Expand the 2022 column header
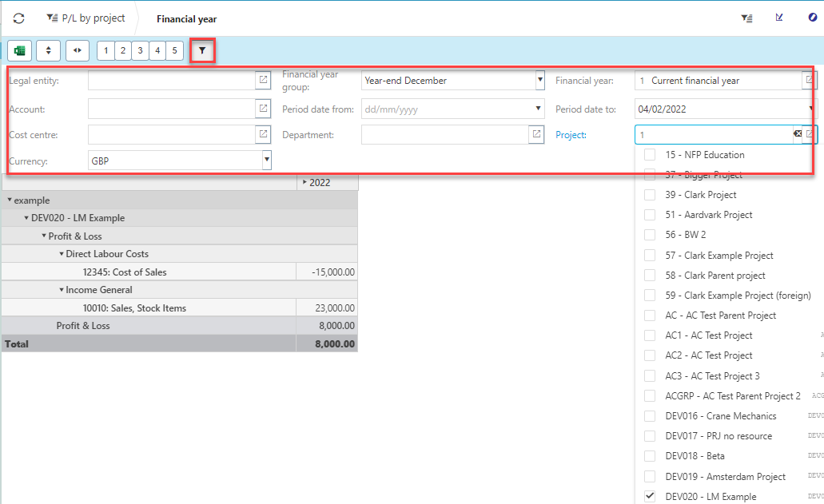This screenshot has height=504, width=824. tap(305, 182)
